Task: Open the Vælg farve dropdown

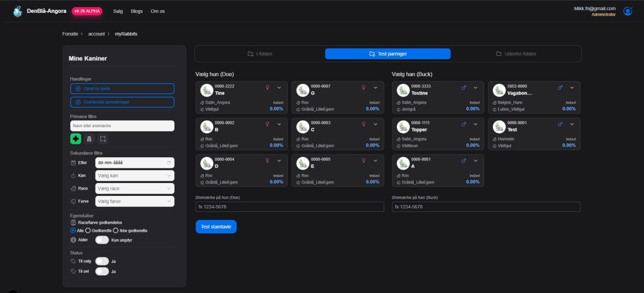Action: [135, 201]
